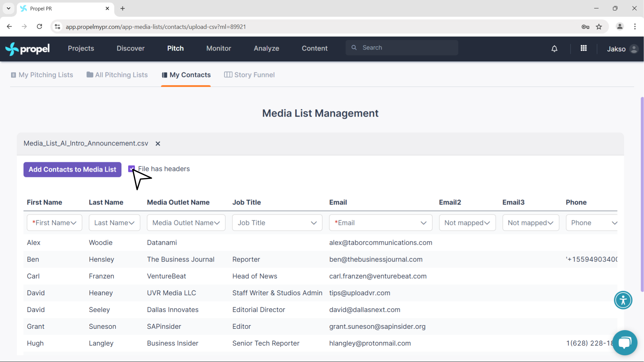
Task: Click the Media_List_AI_Intro_Announcement.csv filename
Action: (86, 143)
